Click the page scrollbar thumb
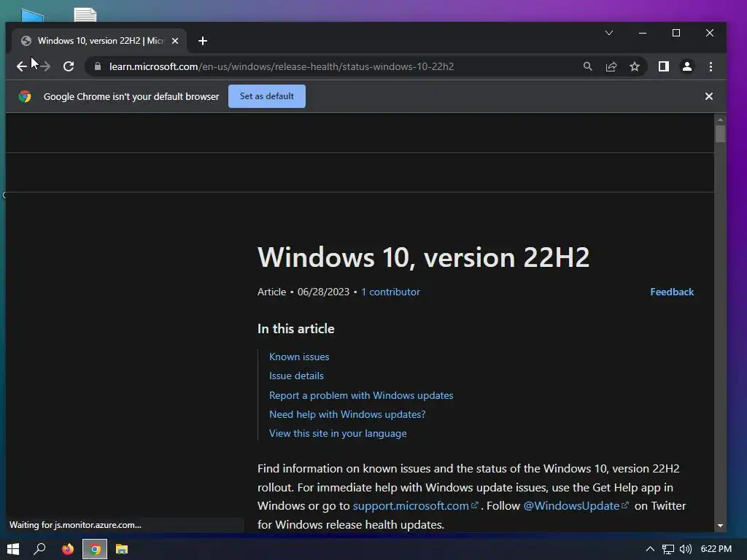 (720, 133)
